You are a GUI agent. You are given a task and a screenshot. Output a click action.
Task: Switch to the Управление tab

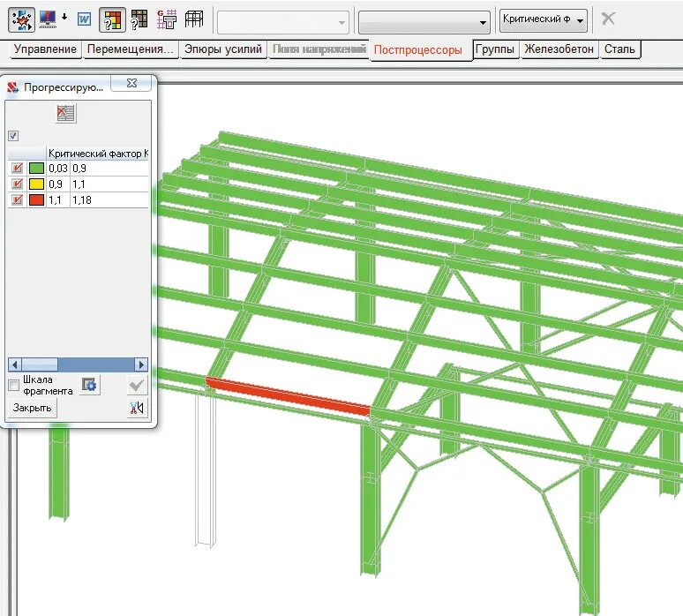point(45,49)
